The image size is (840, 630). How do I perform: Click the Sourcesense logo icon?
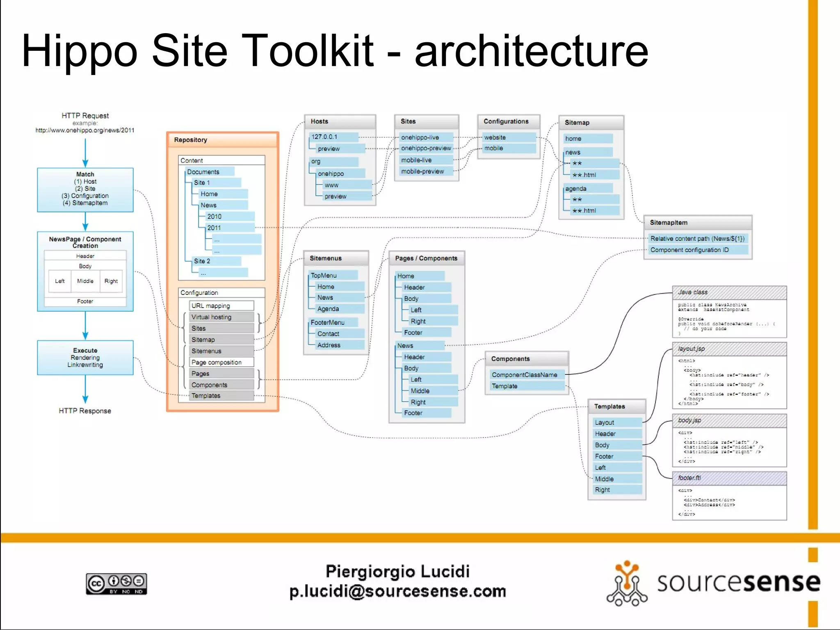626,583
